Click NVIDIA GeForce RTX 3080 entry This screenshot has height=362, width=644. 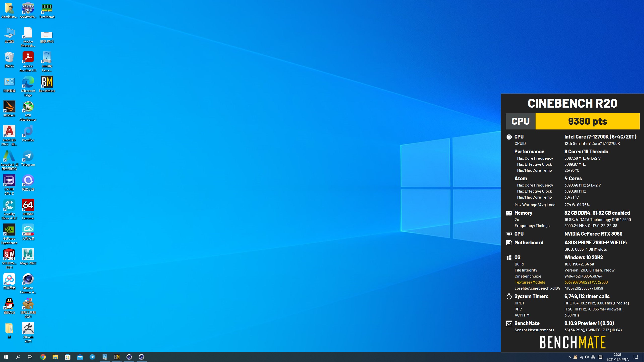click(x=593, y=234)
